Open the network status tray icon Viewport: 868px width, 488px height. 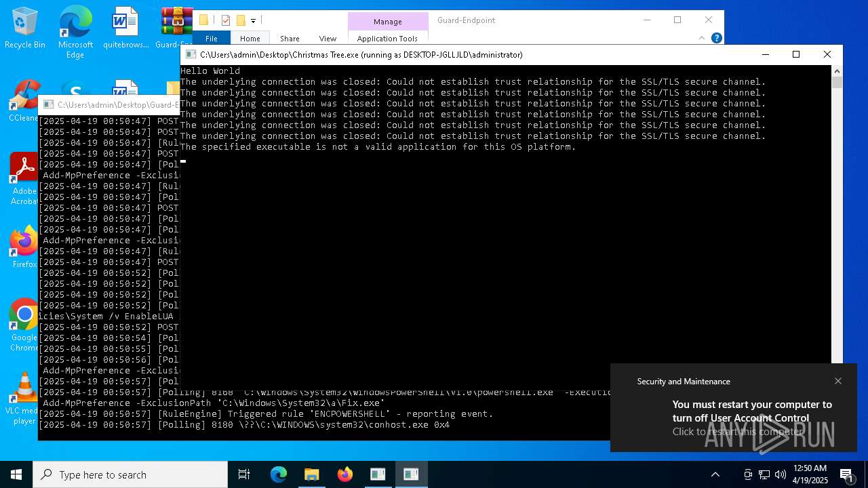point(764,474)
